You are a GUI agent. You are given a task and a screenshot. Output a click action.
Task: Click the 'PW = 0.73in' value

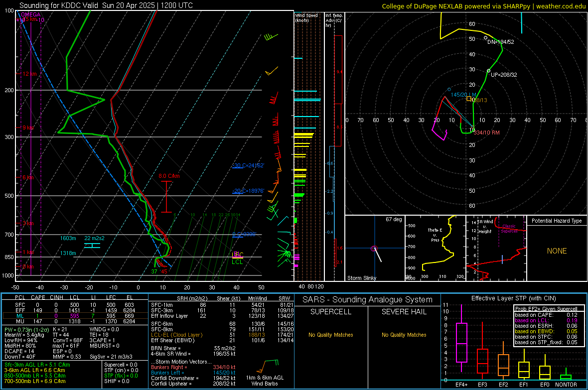(x=26, y=330)
